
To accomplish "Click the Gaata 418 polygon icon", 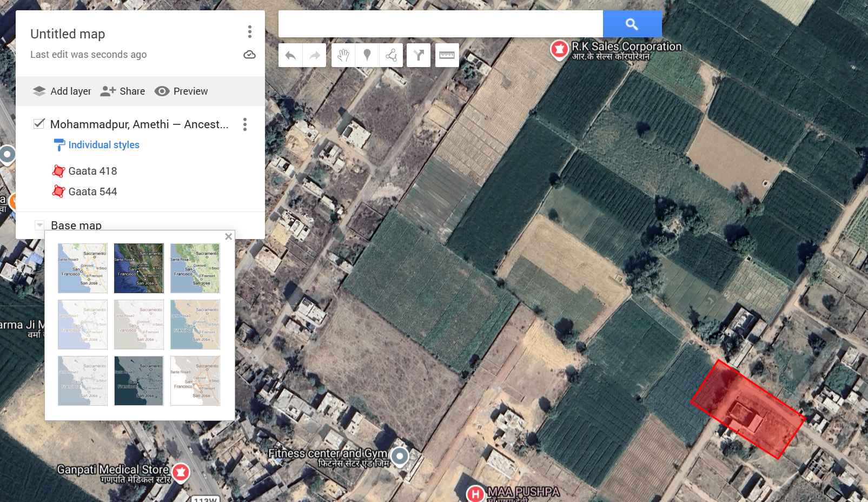I will click(58, 171).
